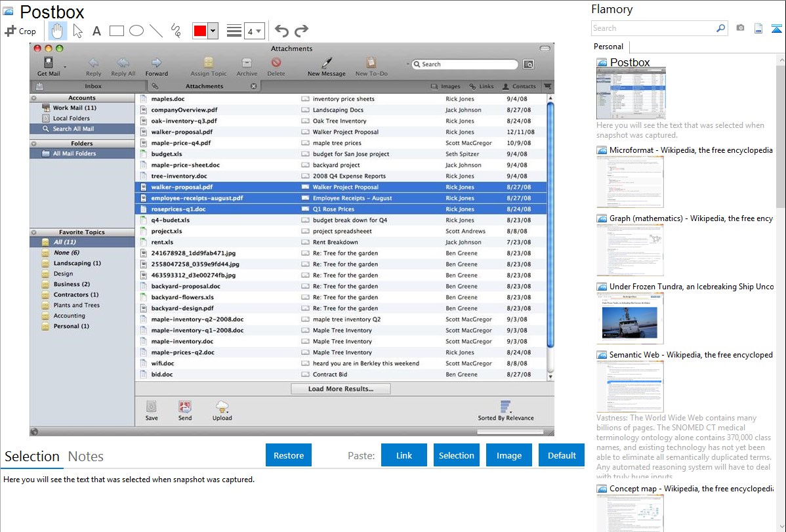The width and height of the screenshot is (786, 532).
Task: Select the wifi.doc attachment row
Action: pos(341,363)
